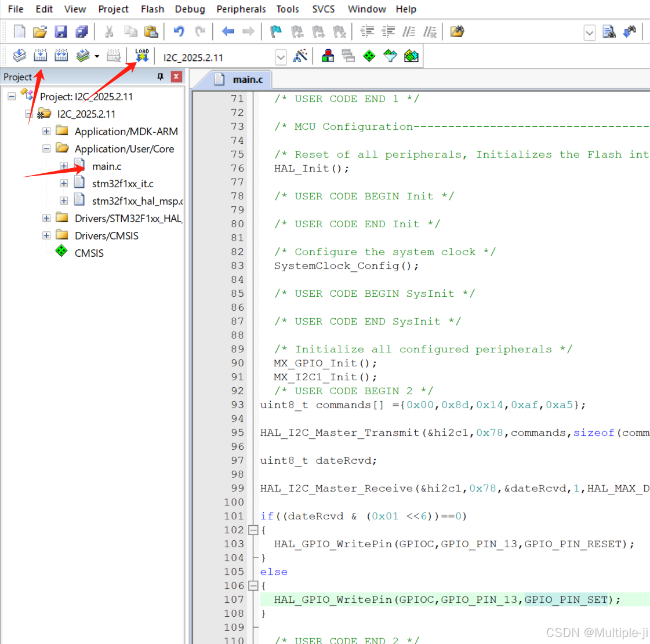Click the New file icon
This screenshot has height=644, width=650.
(20, 31)
